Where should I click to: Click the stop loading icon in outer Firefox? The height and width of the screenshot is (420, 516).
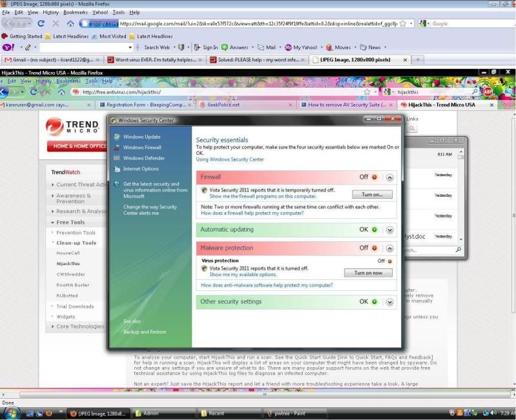click(x=56, y=23)
